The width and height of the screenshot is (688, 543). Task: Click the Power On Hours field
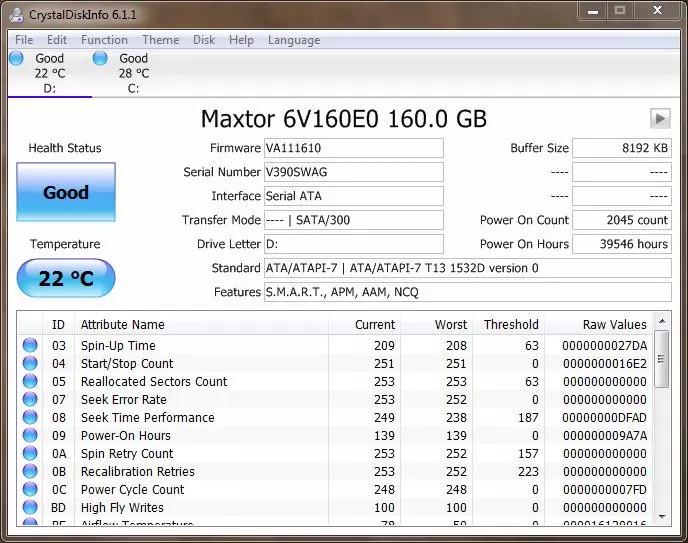coord(622,244)
